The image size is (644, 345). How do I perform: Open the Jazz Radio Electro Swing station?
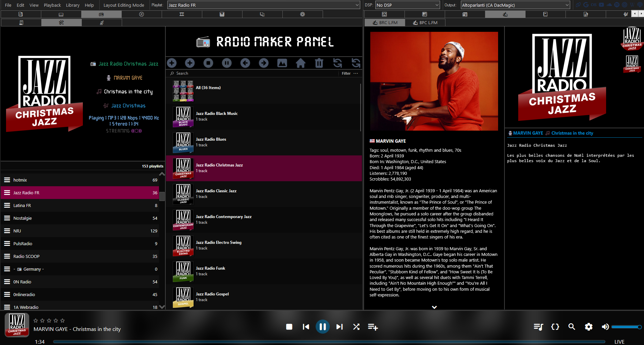click(264, 246)
